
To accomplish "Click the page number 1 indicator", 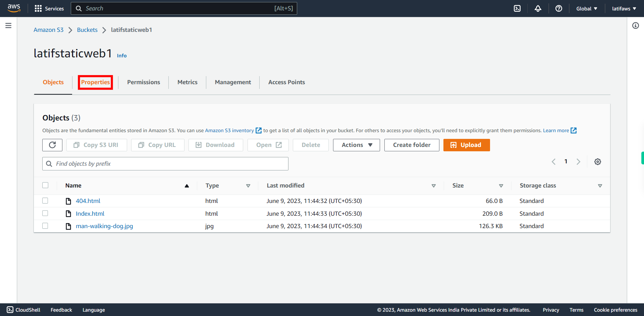I will click(566, 162).
